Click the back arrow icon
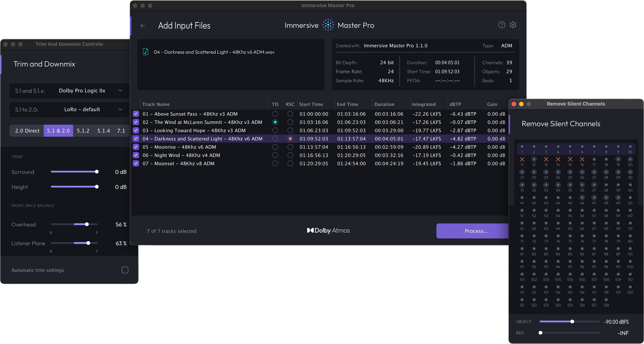 [143, 26]
